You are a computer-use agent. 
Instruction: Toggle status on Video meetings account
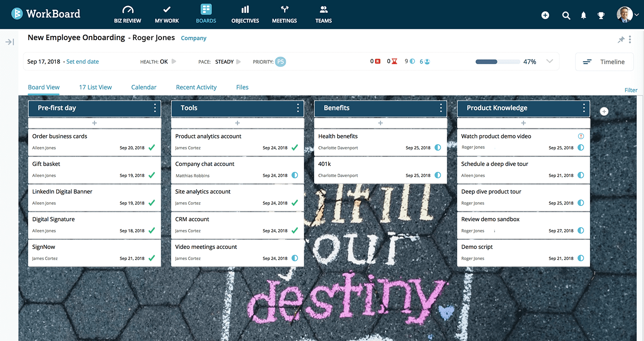(295, 258)
